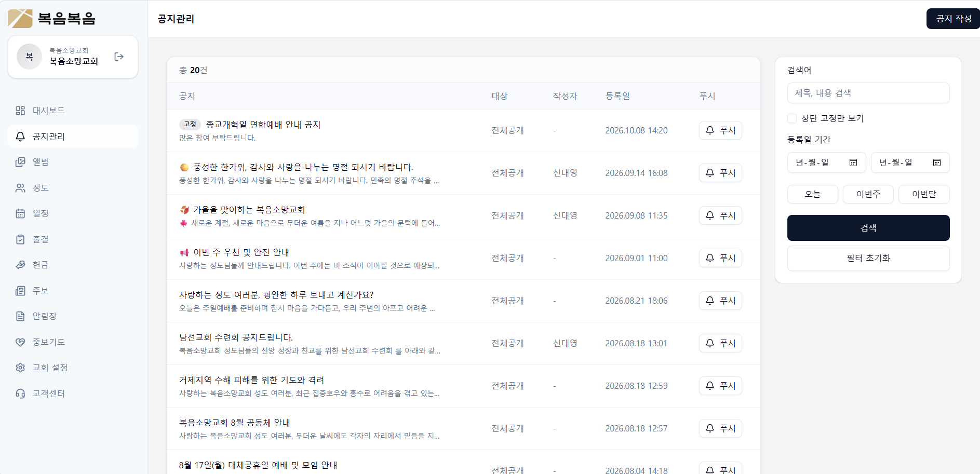
Task: Go to 성도 menu
Action: 73,188
